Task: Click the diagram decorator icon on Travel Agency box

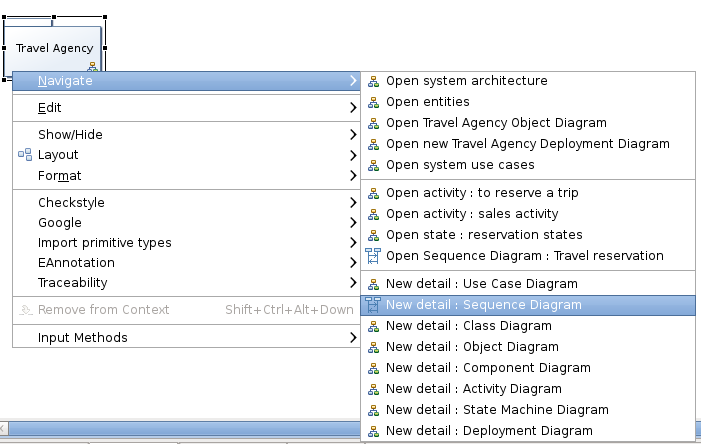Action: click(93, 67)
